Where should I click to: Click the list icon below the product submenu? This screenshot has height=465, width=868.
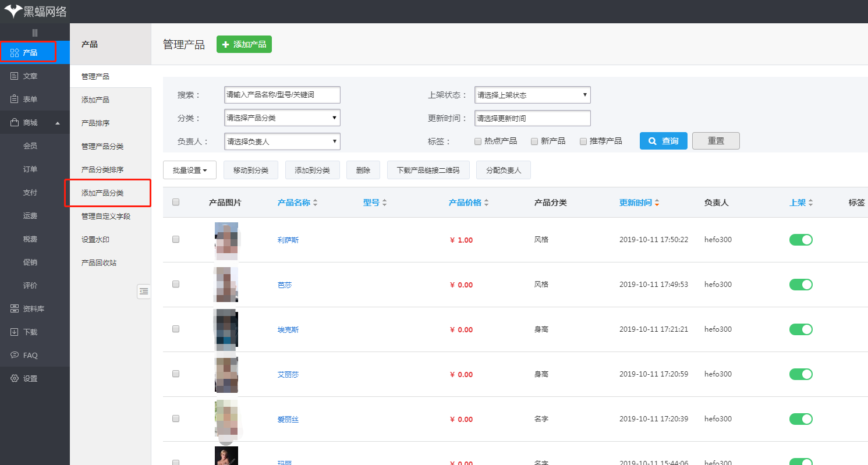click(144, 291)
